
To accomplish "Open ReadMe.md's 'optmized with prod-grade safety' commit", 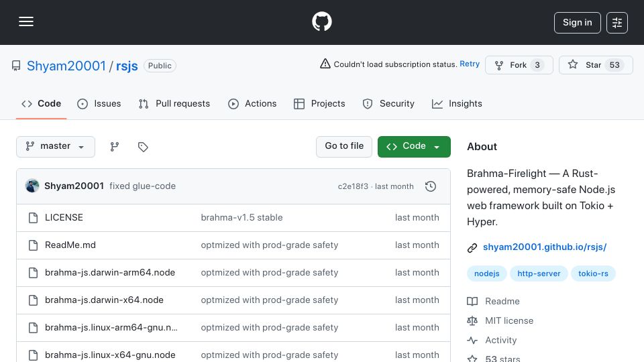I will 270,245.
